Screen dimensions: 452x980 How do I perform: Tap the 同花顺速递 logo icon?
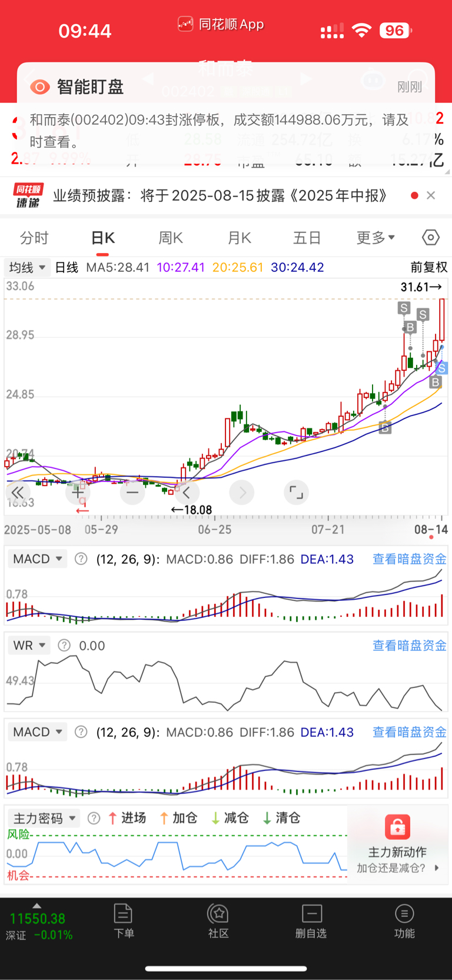point(28,195)
